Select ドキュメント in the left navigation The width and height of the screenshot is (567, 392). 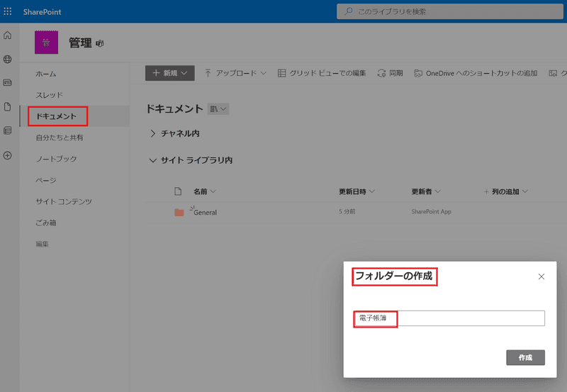click(x=57, y=116)
